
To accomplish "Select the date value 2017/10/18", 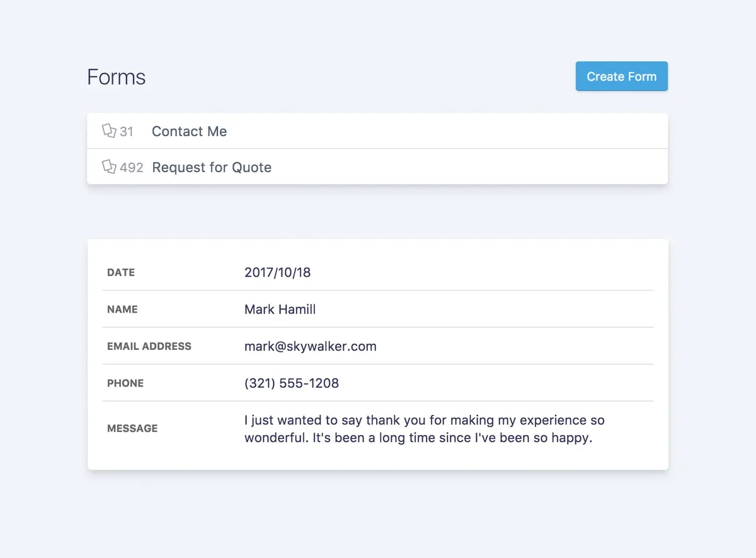I will (x=277, y=272).
